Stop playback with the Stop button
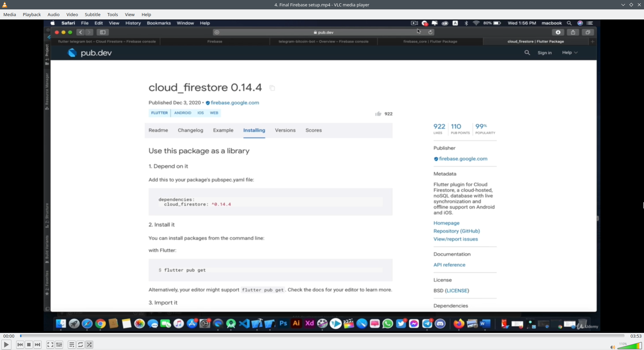 point(29,345)
